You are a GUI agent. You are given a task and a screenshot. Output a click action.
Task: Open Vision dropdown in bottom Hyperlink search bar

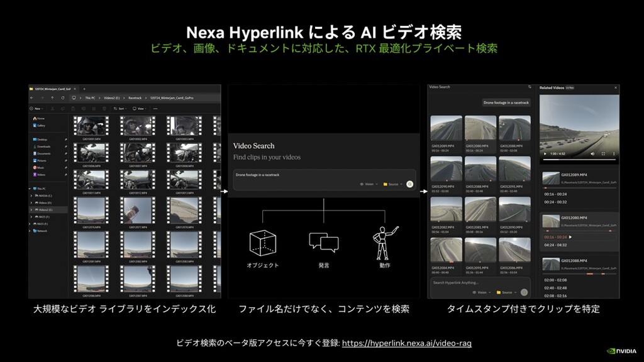[x=481, y=293]
